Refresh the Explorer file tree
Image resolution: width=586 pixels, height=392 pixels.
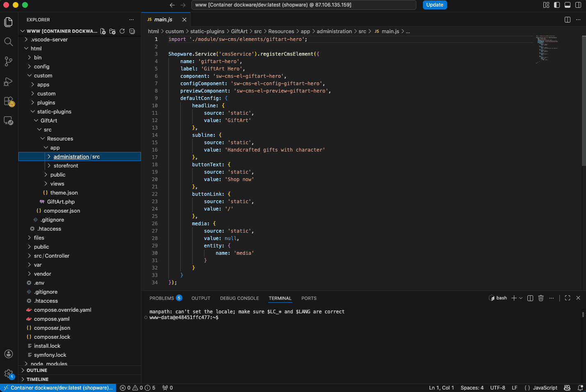[x=122, y=31]
